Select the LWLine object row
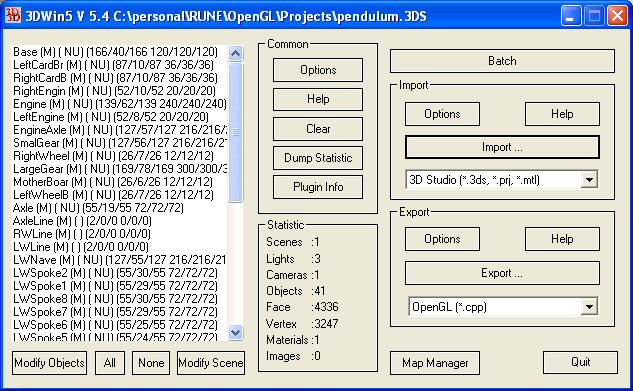The width and height of the screenshot is (633, 391). 119,247
